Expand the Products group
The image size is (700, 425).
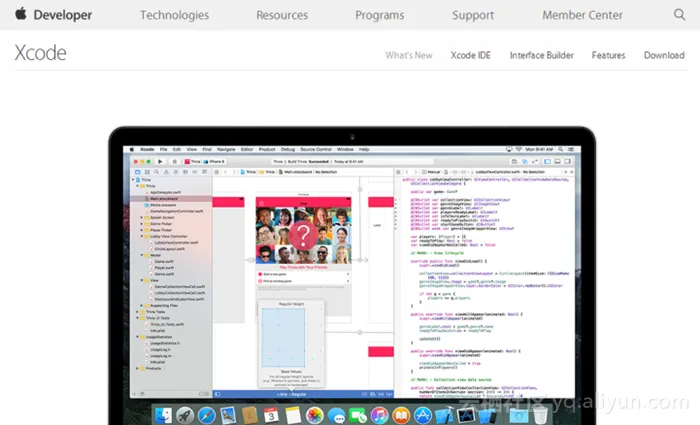(137, 368)
